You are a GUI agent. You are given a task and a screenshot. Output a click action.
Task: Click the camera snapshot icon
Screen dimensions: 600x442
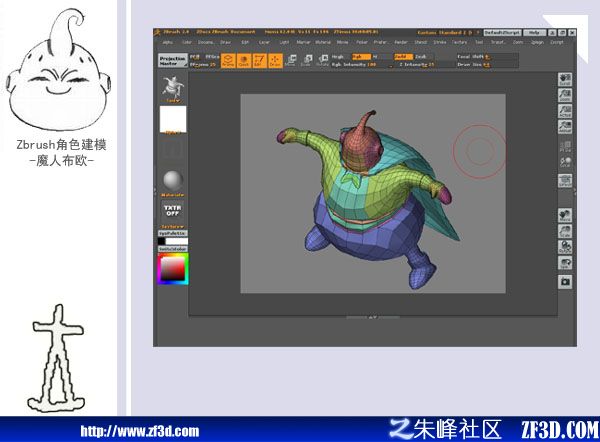tap(565, 282)
